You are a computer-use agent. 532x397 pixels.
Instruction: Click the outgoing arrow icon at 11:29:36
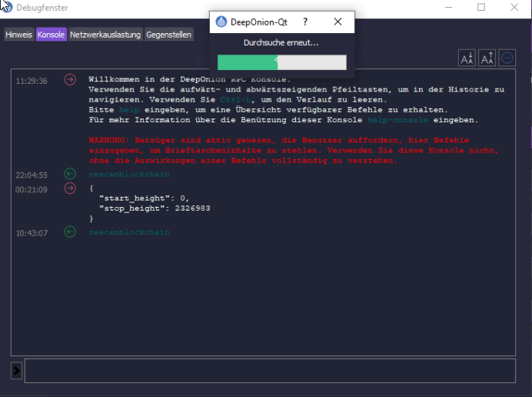click(70, 80)
